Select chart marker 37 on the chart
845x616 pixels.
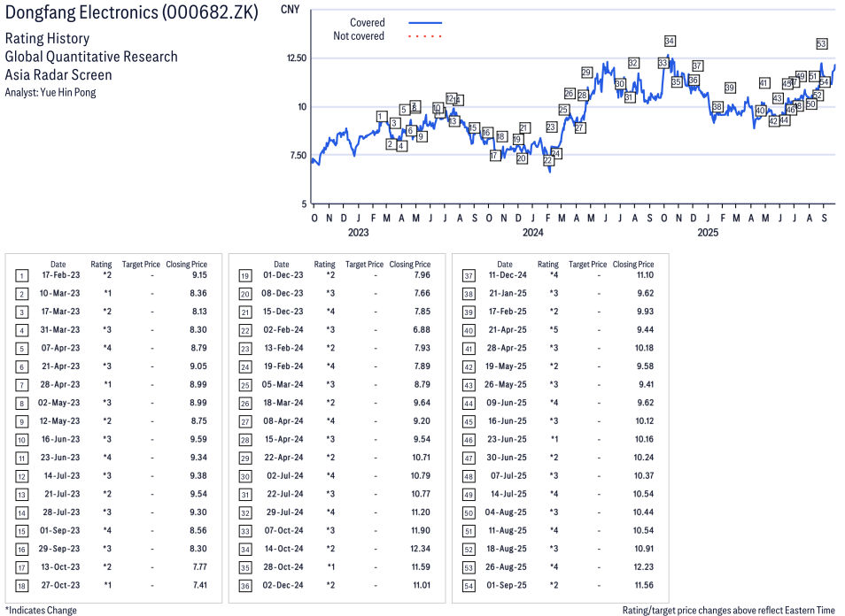[697, 65]
